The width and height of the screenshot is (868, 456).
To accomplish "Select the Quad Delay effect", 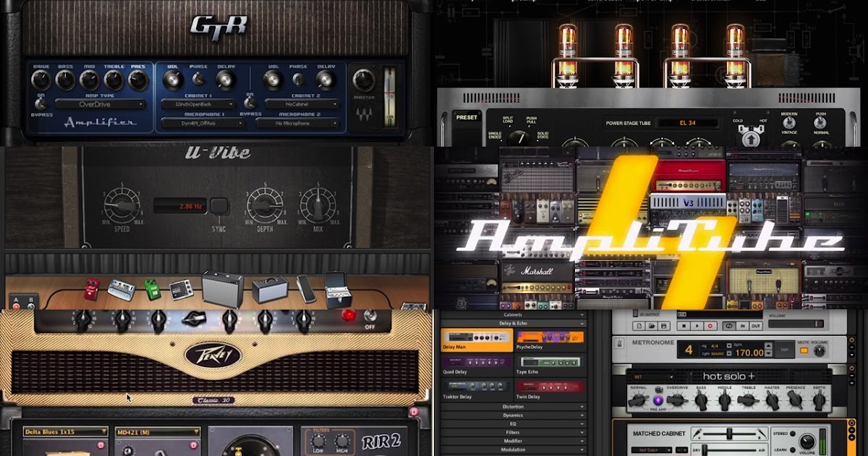I will tap(477, 366).
